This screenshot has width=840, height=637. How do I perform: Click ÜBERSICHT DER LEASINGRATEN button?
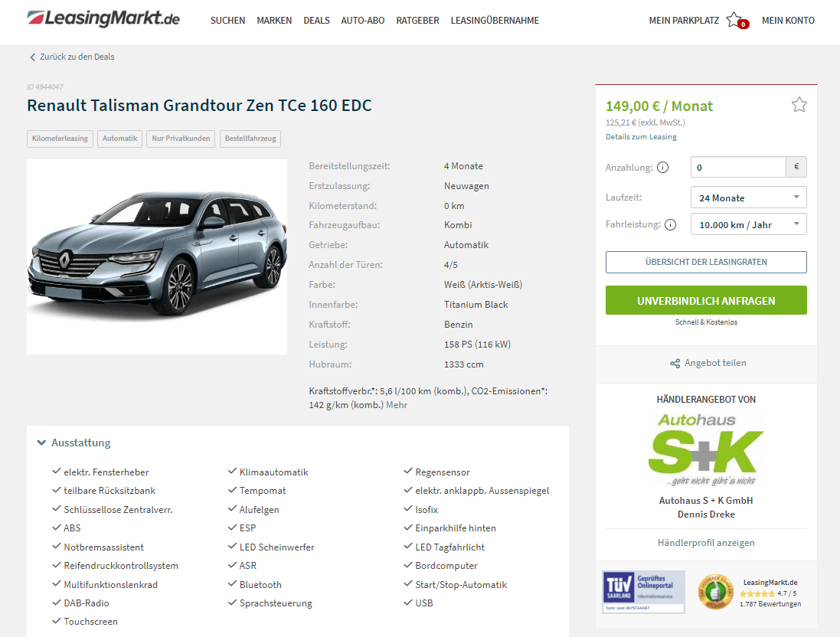coord(706,263)
